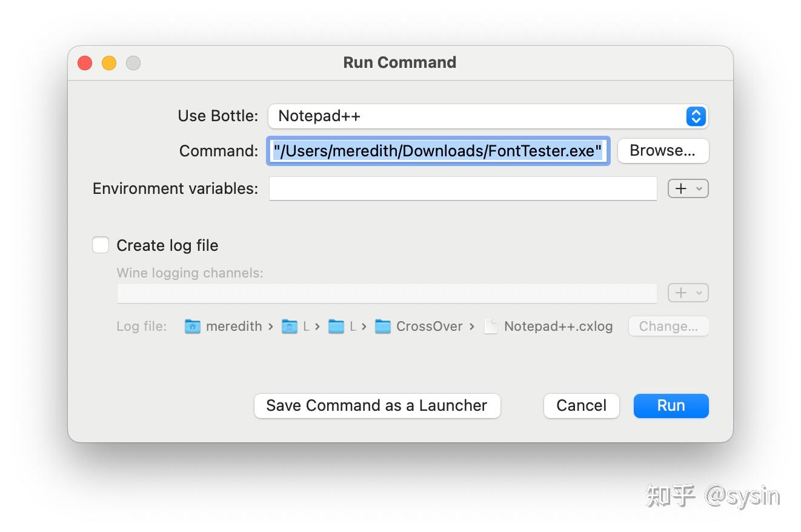Screen dimensions: 801x532
Task: Click the Change button for the log file
Action: click(668, 326)
